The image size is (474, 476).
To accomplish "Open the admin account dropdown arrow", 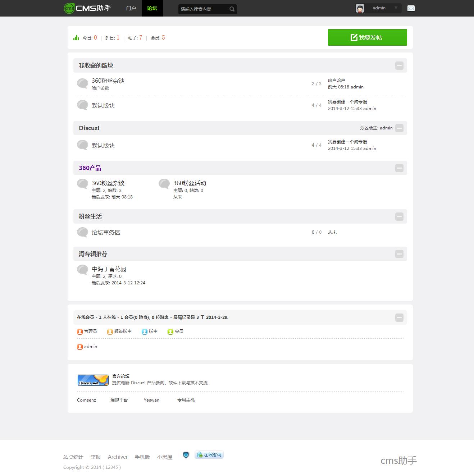I will pos(396,8).
